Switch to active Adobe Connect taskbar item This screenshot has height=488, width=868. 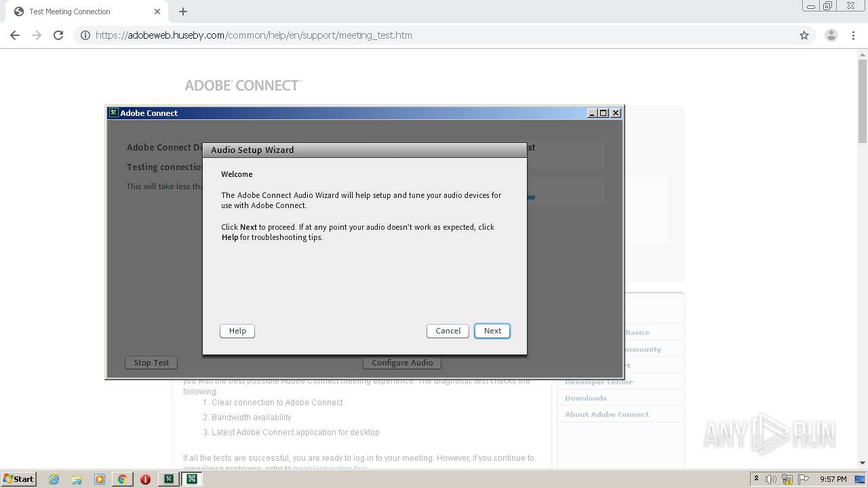pyautogui.click(x=192, y=479)
